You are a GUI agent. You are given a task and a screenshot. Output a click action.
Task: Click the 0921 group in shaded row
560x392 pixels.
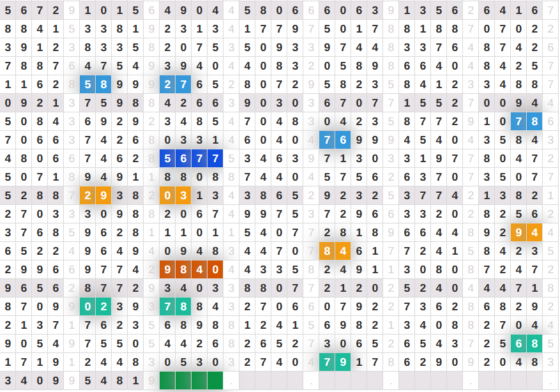[x=32, y=103]
